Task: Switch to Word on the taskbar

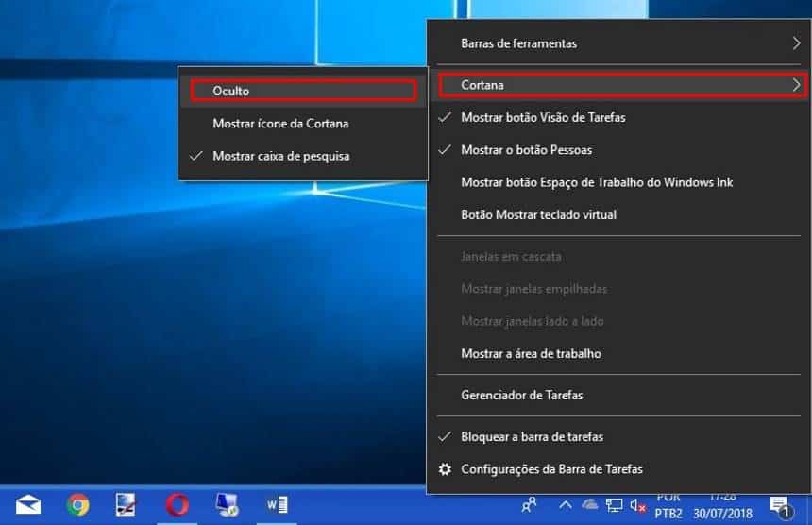Action: pos(277,505)
